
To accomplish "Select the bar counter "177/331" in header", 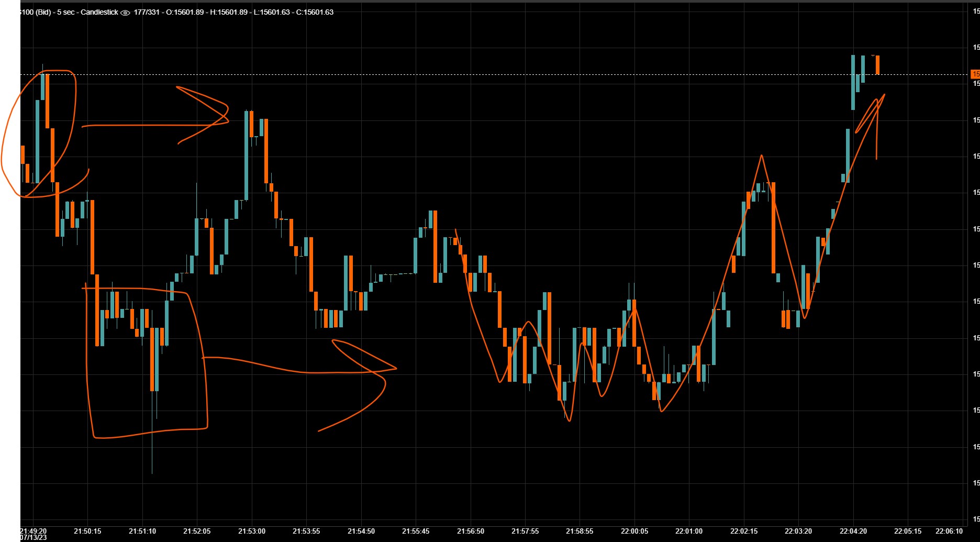I will (147, 12).
